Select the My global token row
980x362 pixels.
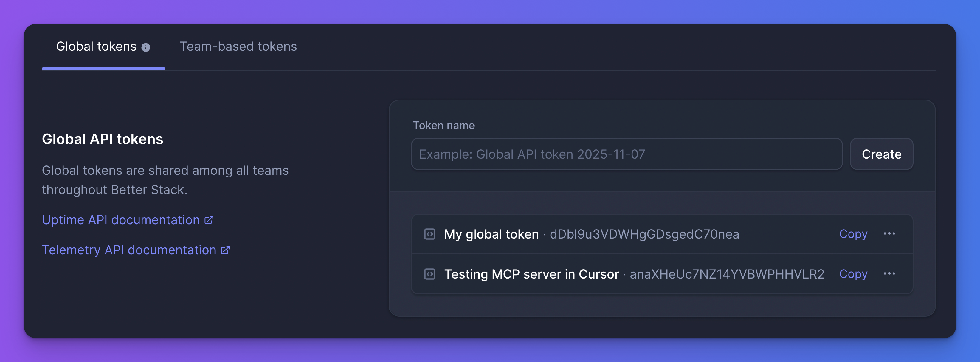tap(647, 234)
